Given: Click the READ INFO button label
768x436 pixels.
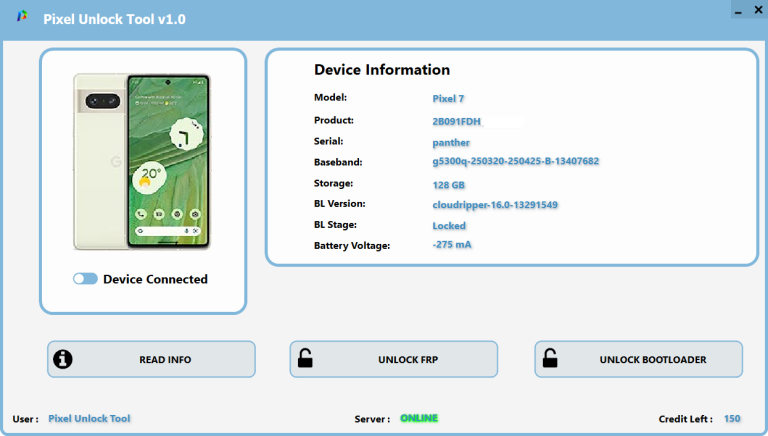Looking at the screenshot, I should (x=165, y=360).
